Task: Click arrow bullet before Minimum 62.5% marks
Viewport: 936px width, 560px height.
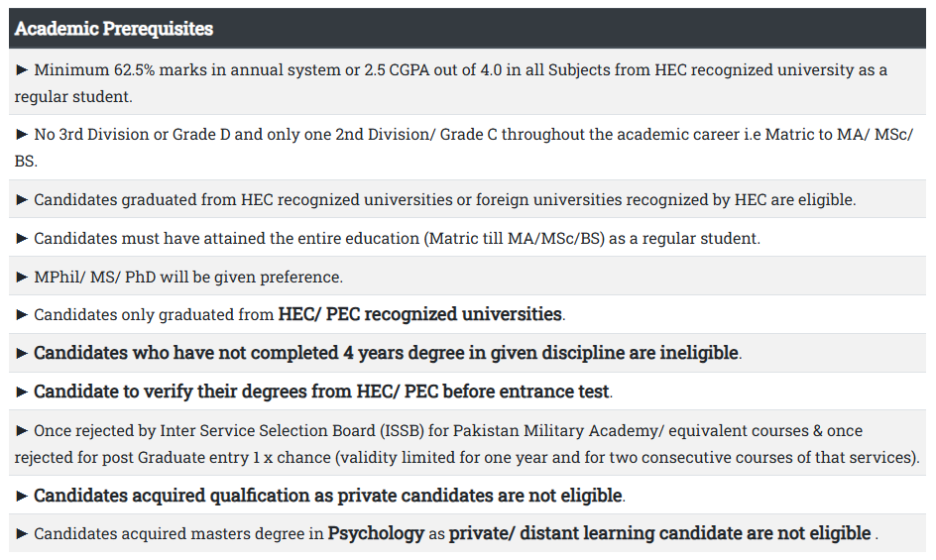Action: point(23,70)
